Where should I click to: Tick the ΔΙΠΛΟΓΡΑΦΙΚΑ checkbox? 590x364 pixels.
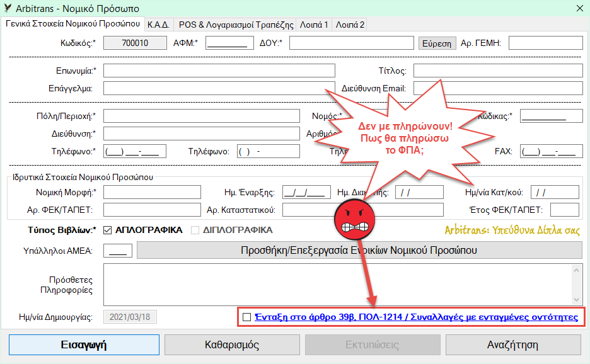pos(195,230)
